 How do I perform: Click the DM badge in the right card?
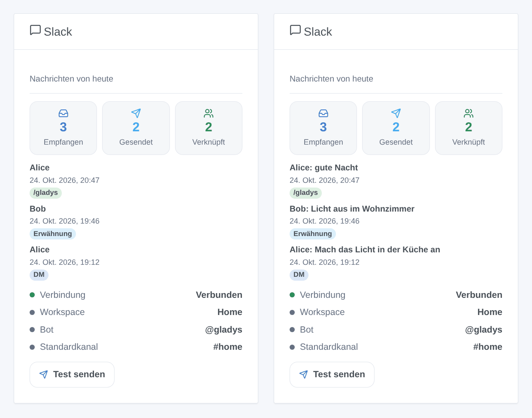coord(299,275)
